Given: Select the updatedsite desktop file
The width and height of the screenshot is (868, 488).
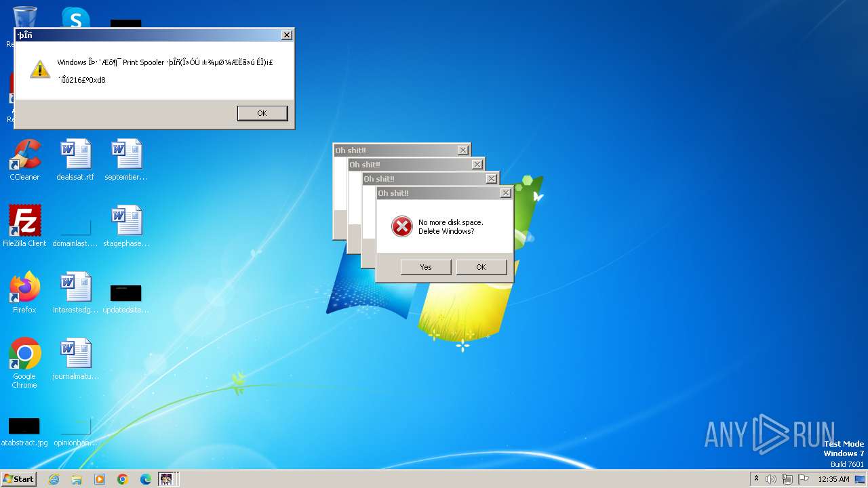Looking at the screenshot, I should click(x=126, y=298).
